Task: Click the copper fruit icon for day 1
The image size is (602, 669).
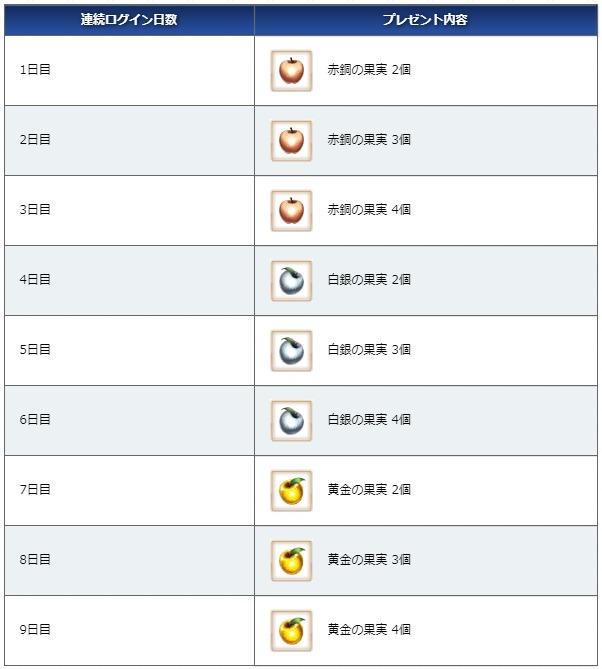Action: [x=291, y=71]
